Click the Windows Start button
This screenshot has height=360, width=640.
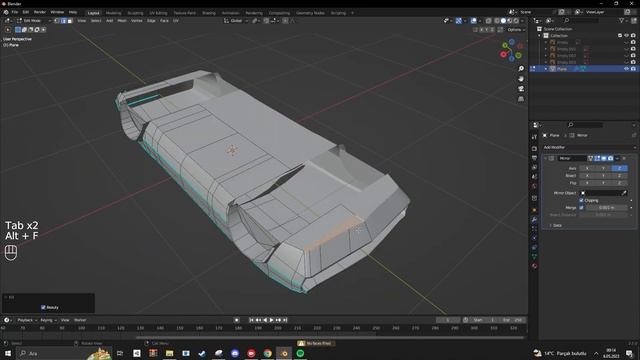coord(7,353)
